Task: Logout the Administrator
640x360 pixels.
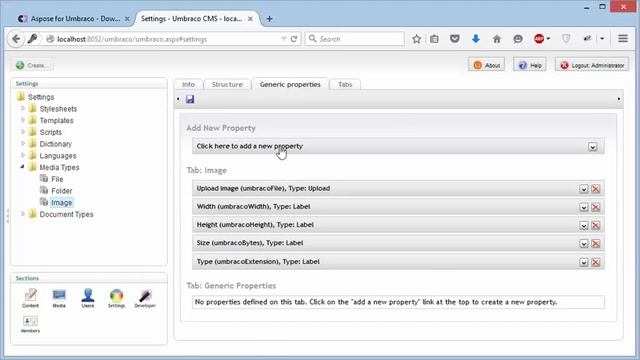Action: [x=592, y=65]
